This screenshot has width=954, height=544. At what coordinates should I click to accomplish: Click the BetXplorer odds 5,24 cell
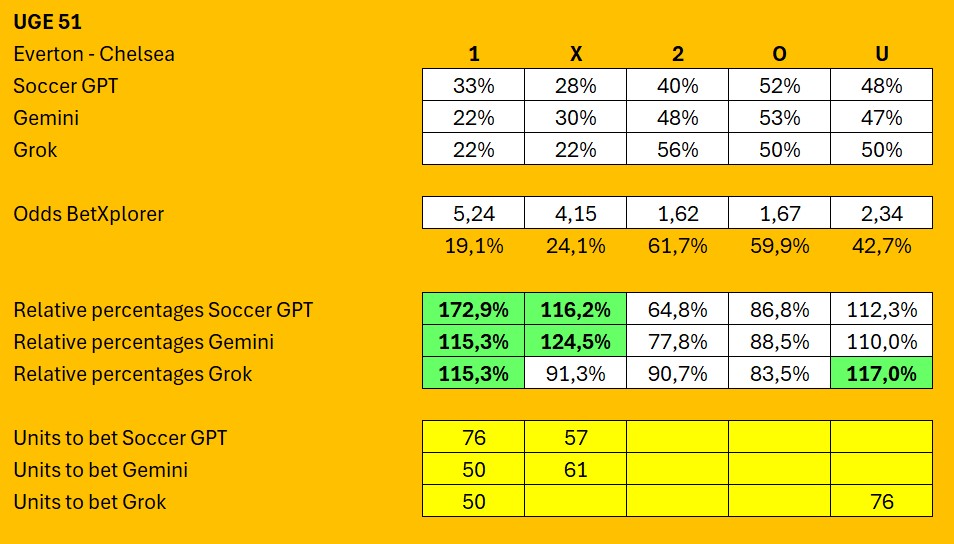[x=473, y=213]
